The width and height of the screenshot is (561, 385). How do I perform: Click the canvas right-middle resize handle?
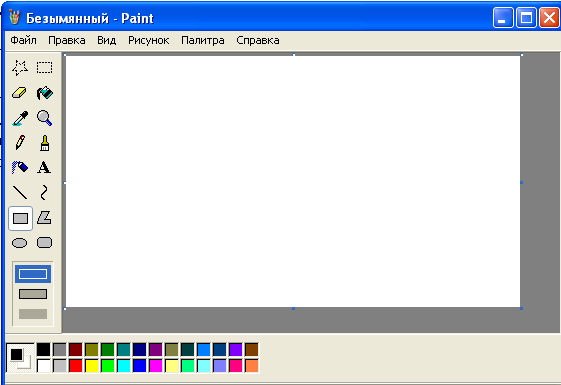[x=521, y=182]
